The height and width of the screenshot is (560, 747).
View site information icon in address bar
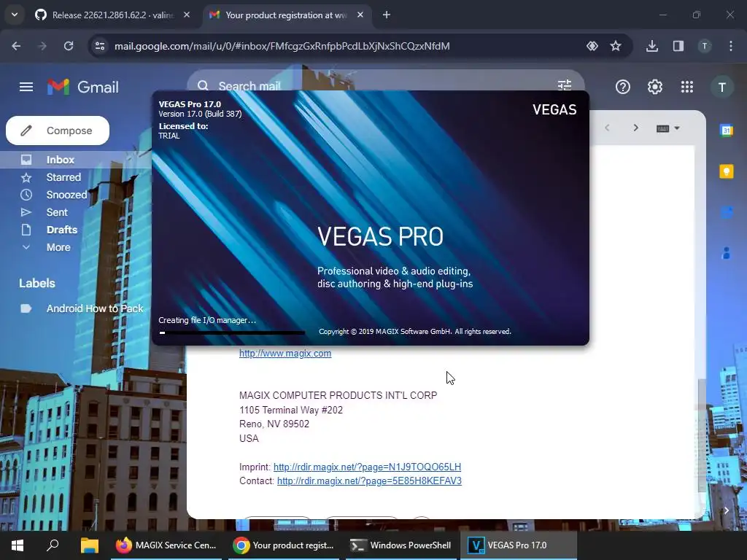[x=100, y=46]
